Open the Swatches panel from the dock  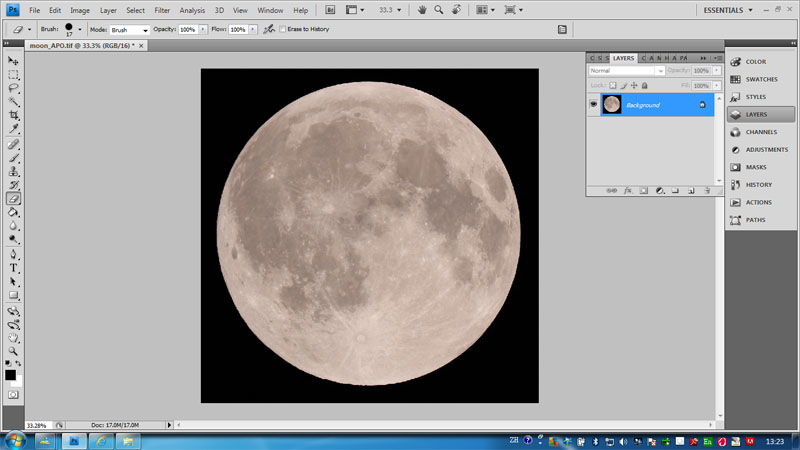pos(758,79)
